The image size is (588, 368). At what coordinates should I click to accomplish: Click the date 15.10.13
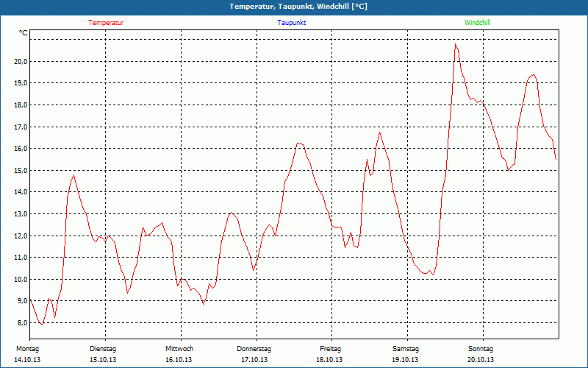point(103,360)
